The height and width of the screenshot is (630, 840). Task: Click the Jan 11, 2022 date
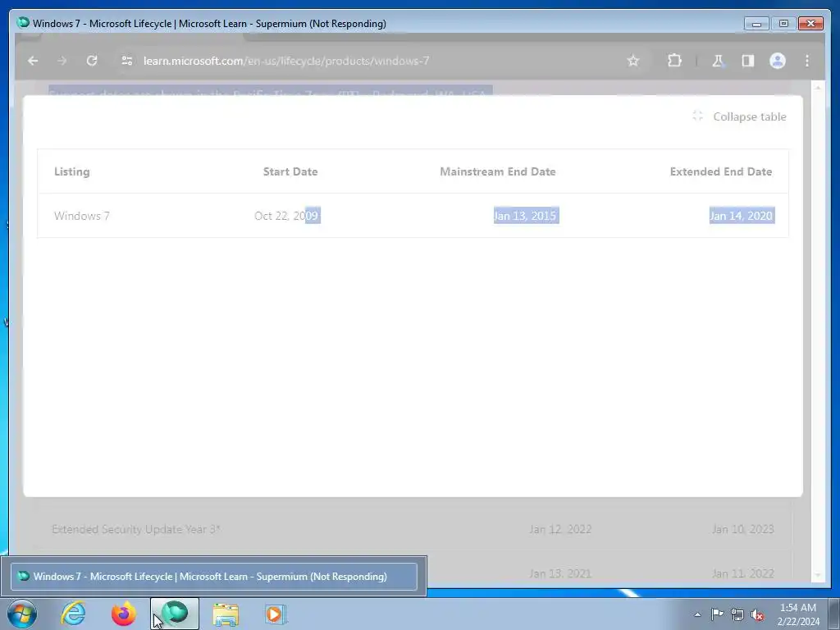coord(743,573)
